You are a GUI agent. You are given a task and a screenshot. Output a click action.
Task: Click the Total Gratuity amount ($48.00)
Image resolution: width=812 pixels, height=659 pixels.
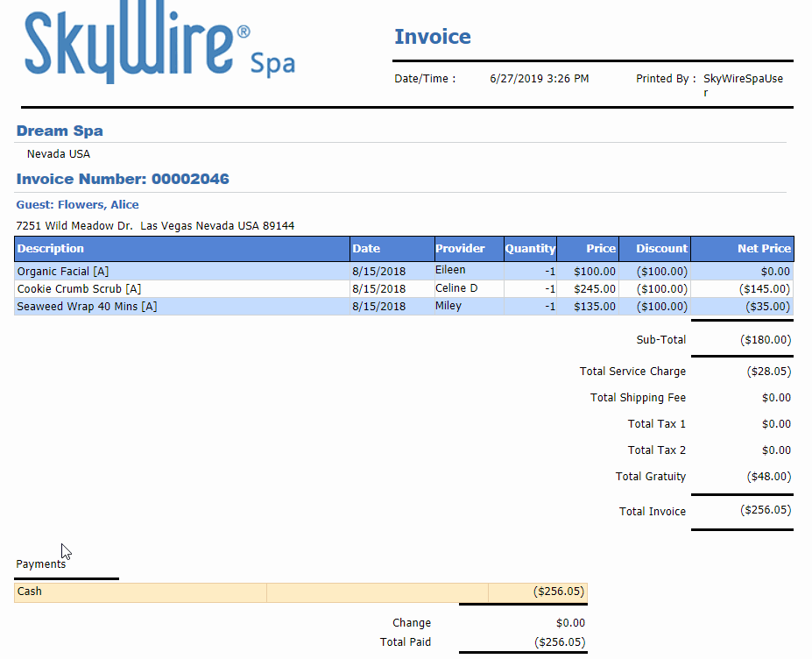click(768, 477)
